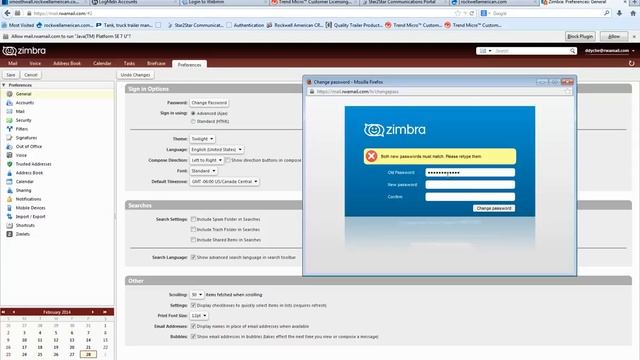Toggle show direction buttons in compose
Screen dimensions: 640x360
click(228, 160)
